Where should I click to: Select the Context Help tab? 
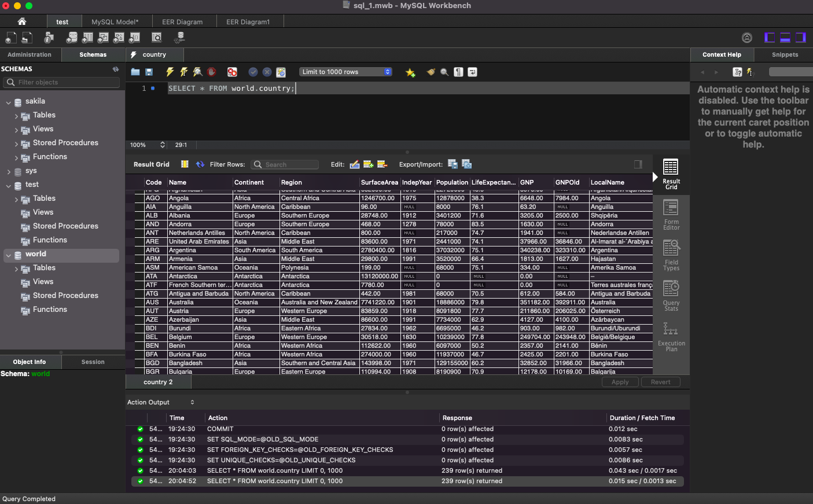722,54
